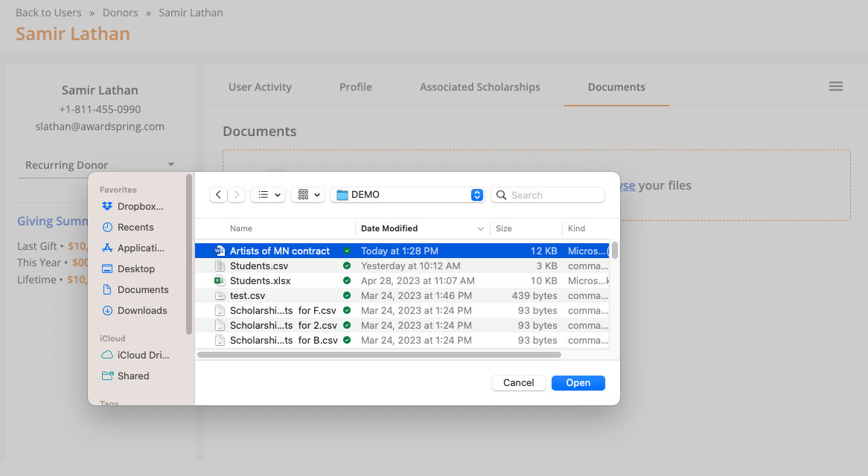Screen dimensions: 868x476
Task: Click the Open button to choose the file
Action: click(578, 382)
